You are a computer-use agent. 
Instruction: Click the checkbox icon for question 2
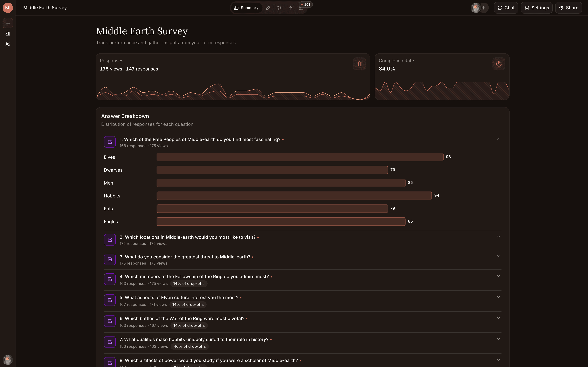pyautogui.click(x=110, y=240)
